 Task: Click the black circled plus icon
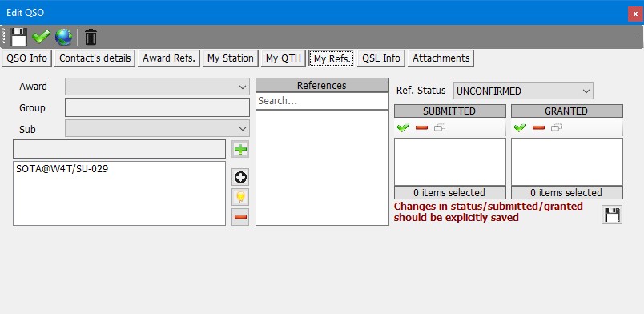coord(240,178)
